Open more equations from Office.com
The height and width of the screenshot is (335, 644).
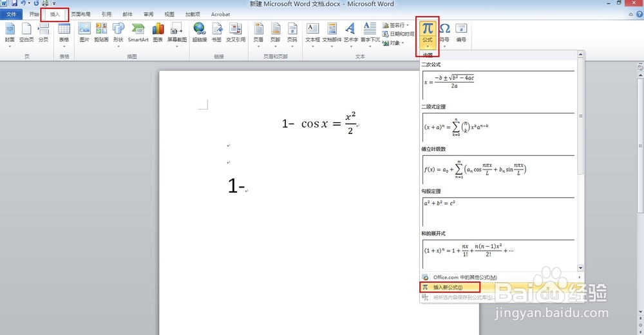click(x=502, y=278)
